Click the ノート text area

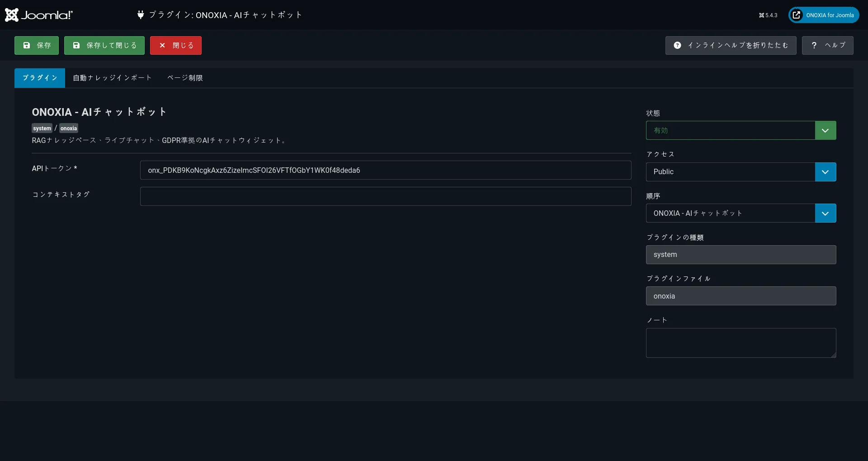point(741,343)
